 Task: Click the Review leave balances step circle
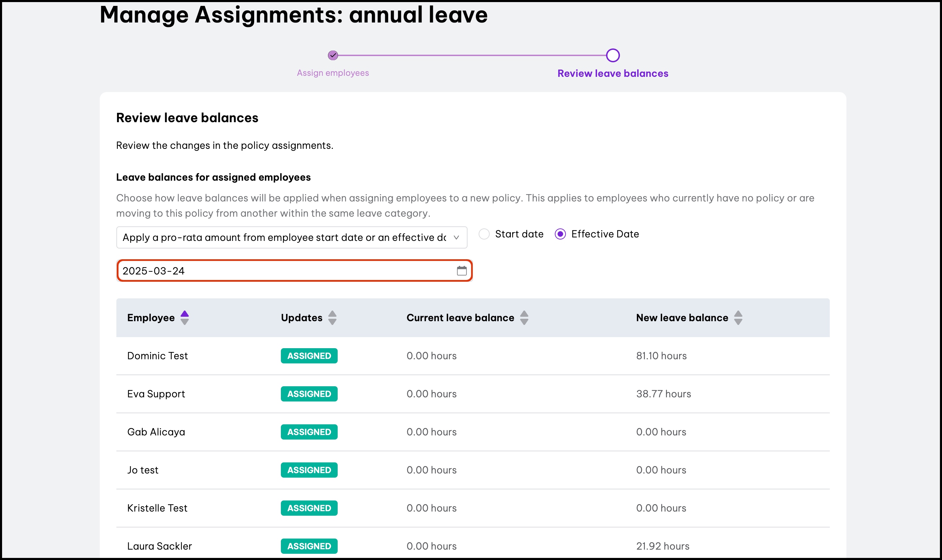tap(612, 55)
